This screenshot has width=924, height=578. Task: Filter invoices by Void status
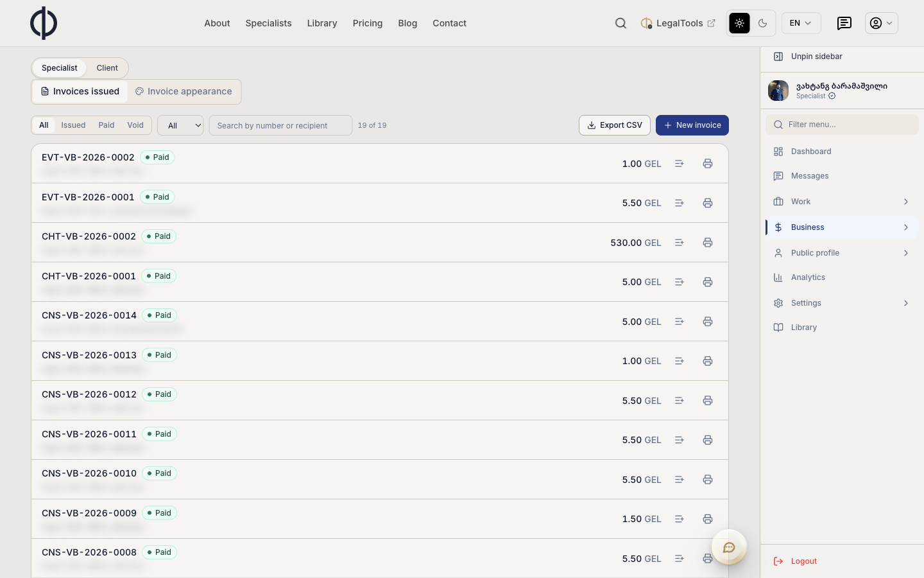click(x=135, y=125)
